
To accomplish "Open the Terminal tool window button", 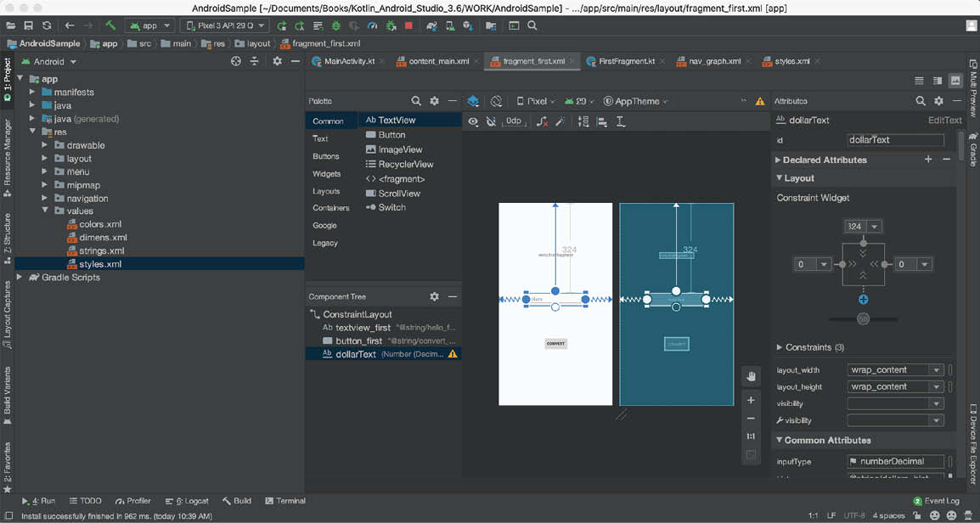I will [285, 501].
